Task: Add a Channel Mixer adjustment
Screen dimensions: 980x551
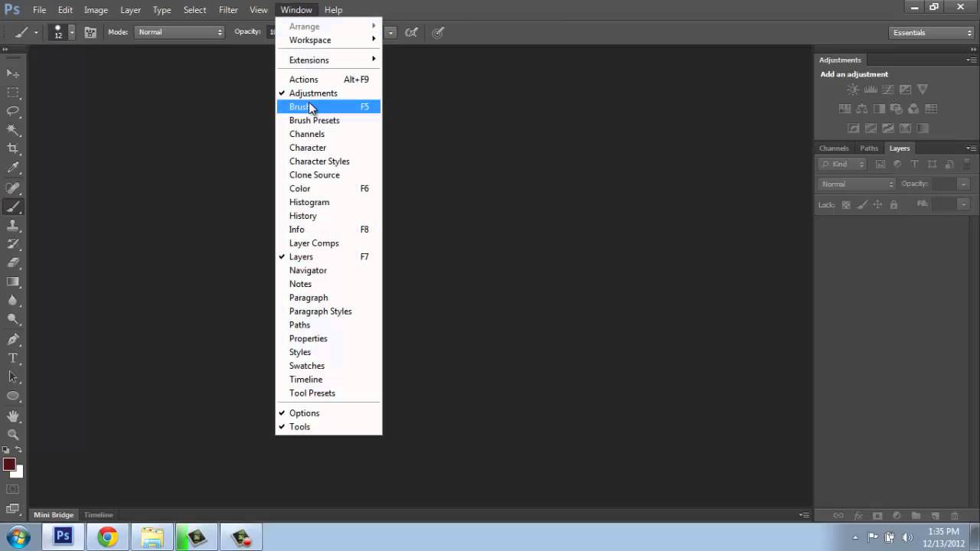Action: pos(914,109)
